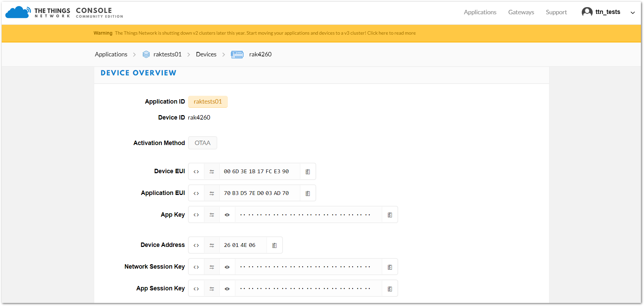Toggle App Session Key code format view
This screenshot has height=306, width=644.
click(x=196, y=289)
